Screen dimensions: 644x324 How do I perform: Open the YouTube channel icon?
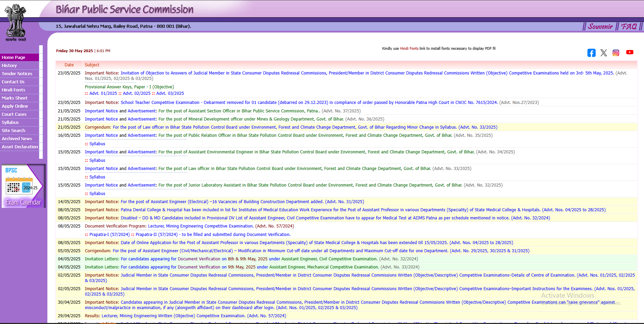tap(629, 52)
